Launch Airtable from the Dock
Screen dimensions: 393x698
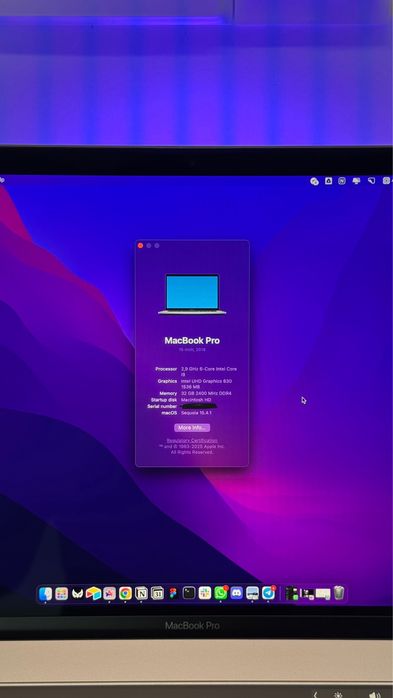pyautogui.click(x=93, y=593)
